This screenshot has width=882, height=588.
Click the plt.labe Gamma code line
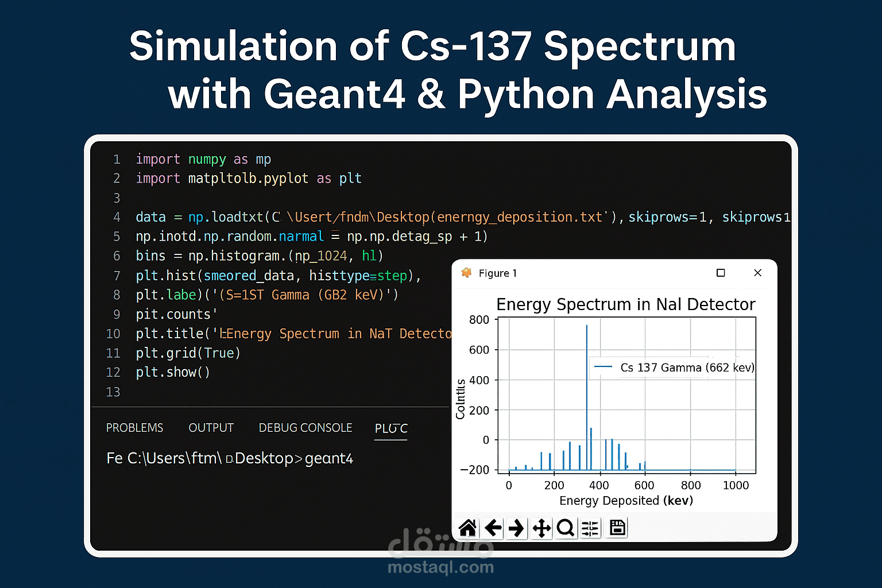[x=267, y=295]
